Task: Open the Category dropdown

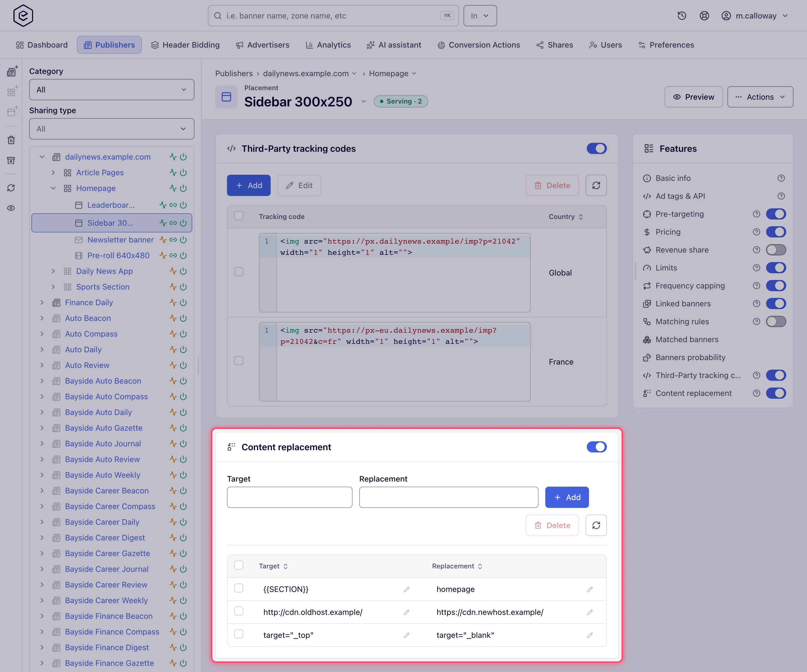Action: [x=112, y=90]
